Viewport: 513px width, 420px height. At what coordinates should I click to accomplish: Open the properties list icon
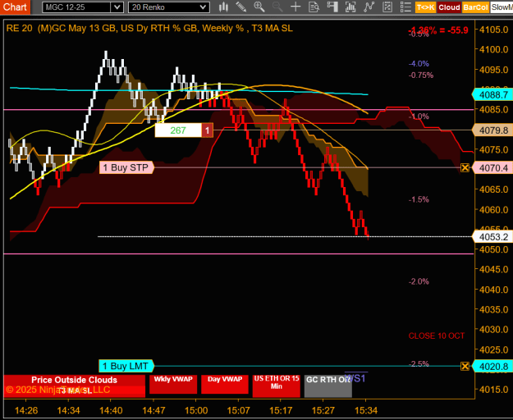click(x=405, y=7)
